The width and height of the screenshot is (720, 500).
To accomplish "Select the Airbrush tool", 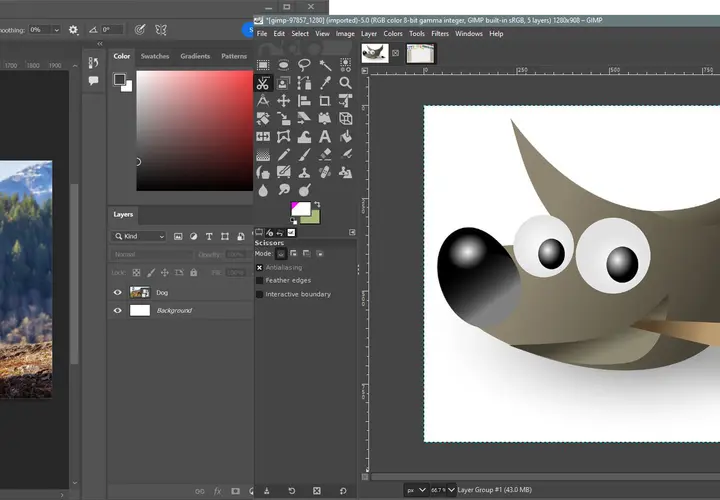I will 345,154.
